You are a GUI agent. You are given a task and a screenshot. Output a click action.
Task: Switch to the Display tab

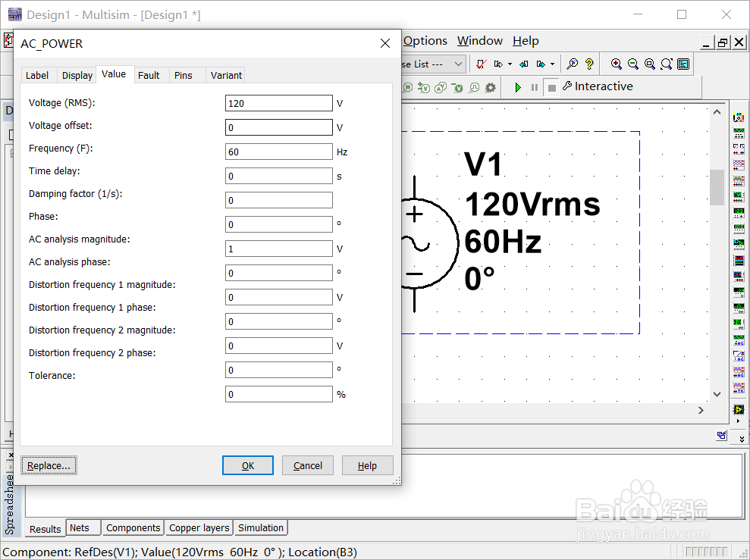pyautogui.click(x=77, y=76)
